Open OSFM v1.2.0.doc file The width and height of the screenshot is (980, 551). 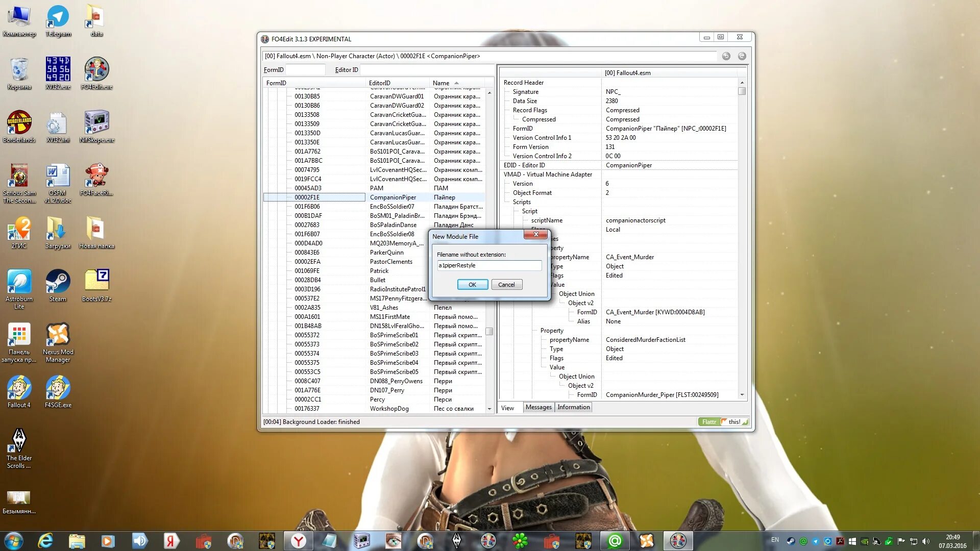[x=58, y=184]
